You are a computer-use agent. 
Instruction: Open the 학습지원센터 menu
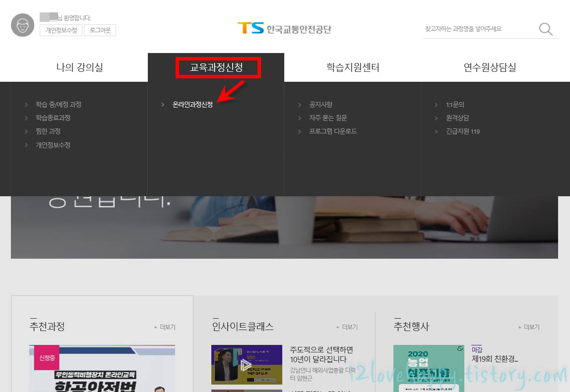click(353, 67)
